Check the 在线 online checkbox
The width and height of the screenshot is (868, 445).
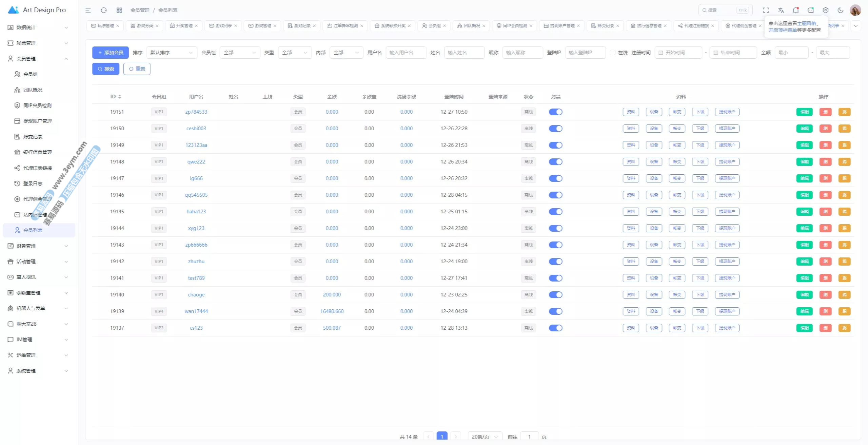pos(613,53)
